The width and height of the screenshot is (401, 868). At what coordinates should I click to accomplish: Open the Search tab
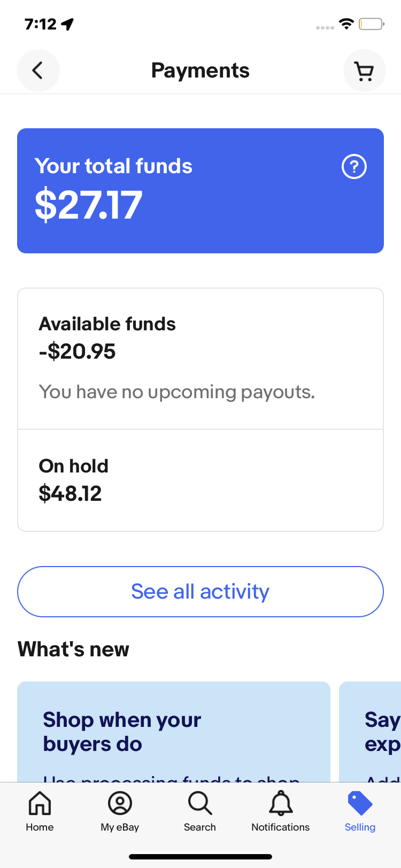(200, 811)
